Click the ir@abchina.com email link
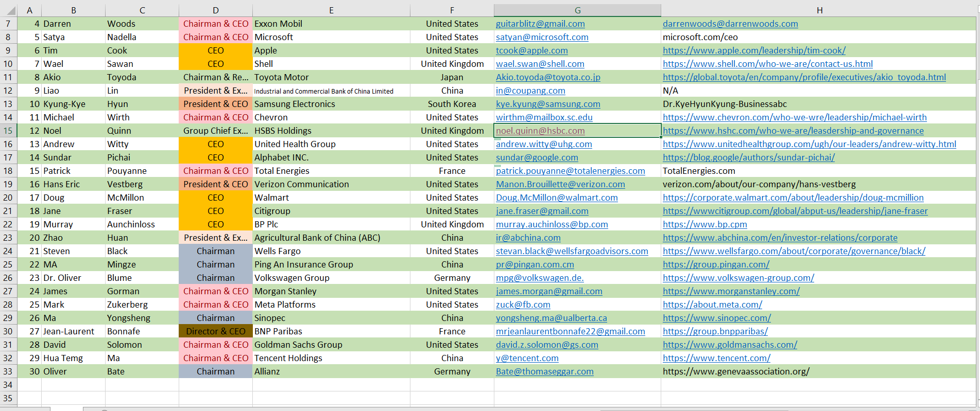 coord(528,238)
